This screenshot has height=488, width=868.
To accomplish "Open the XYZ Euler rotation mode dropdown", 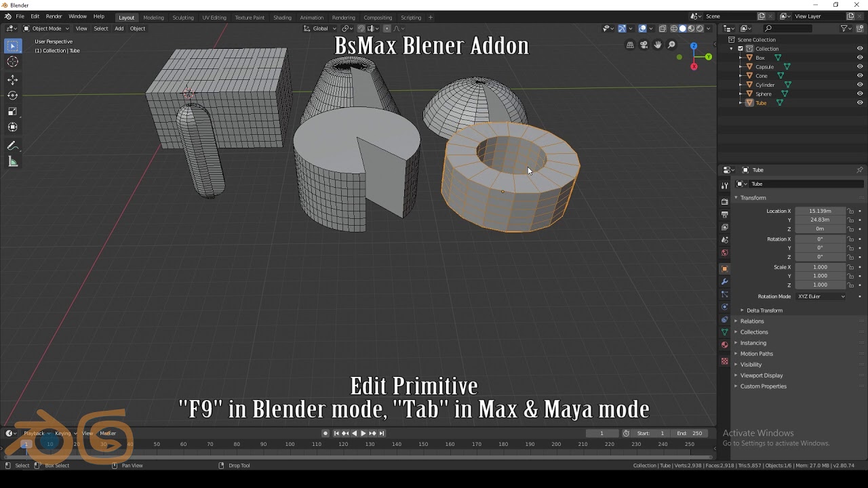I will (x=821, y=296).
